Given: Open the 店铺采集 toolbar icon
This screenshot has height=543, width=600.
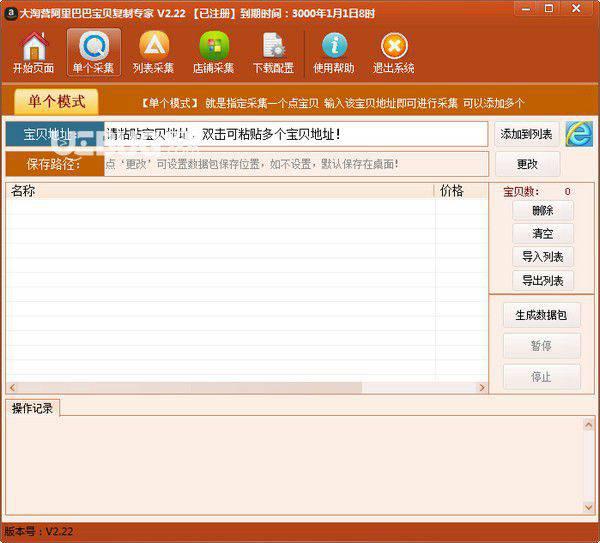Looking at the screenshot, I should click(214, 53).
